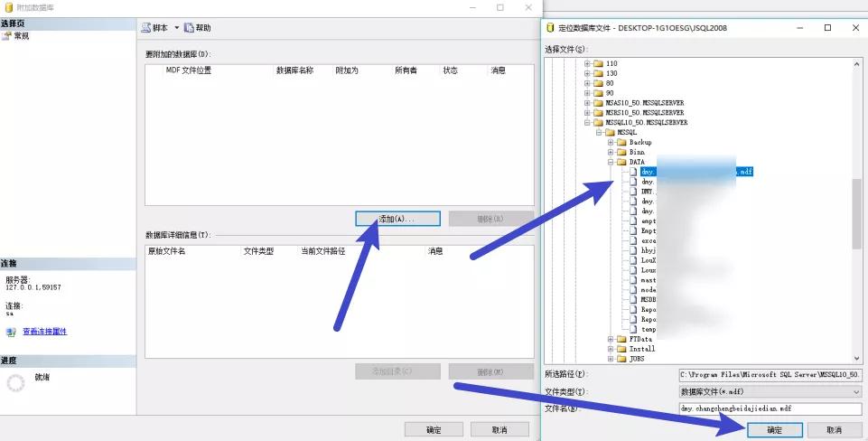Viewport: 868px width, 441px height.
Task: Click the file tree vertical scrollbar thumb
Action: click(x=857, y=214)
